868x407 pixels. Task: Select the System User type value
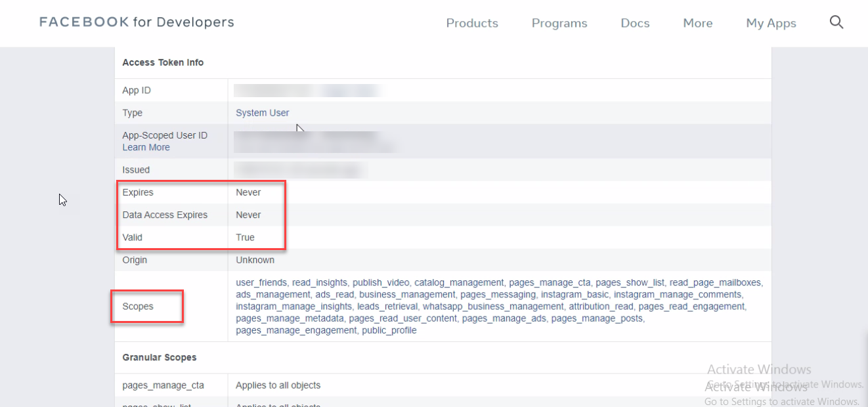point(263,113)
